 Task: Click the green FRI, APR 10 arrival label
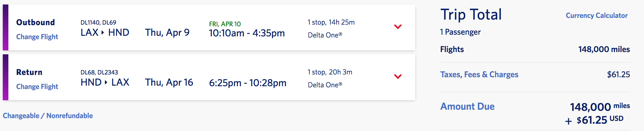pos(225,24)
